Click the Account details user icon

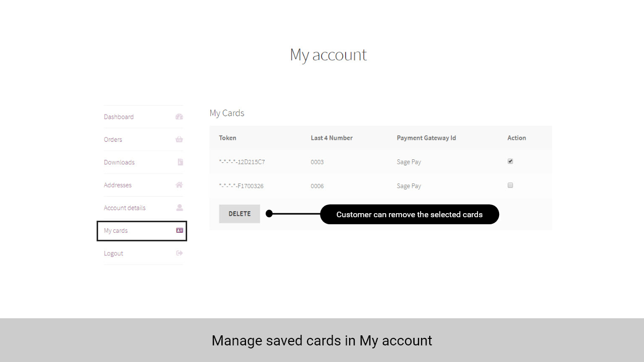pyautogui.click(x=180, y=208)
